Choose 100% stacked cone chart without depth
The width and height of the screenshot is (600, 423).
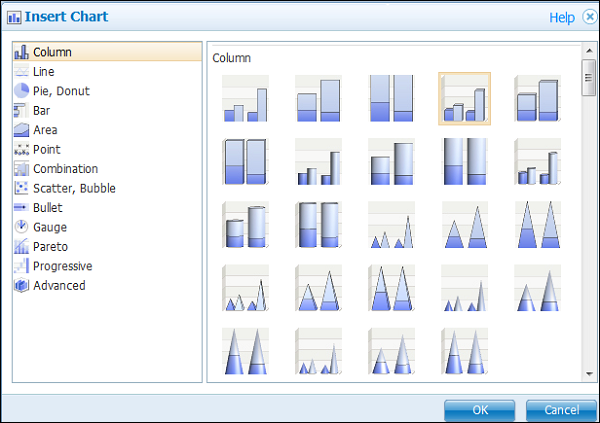coord(245,351)
